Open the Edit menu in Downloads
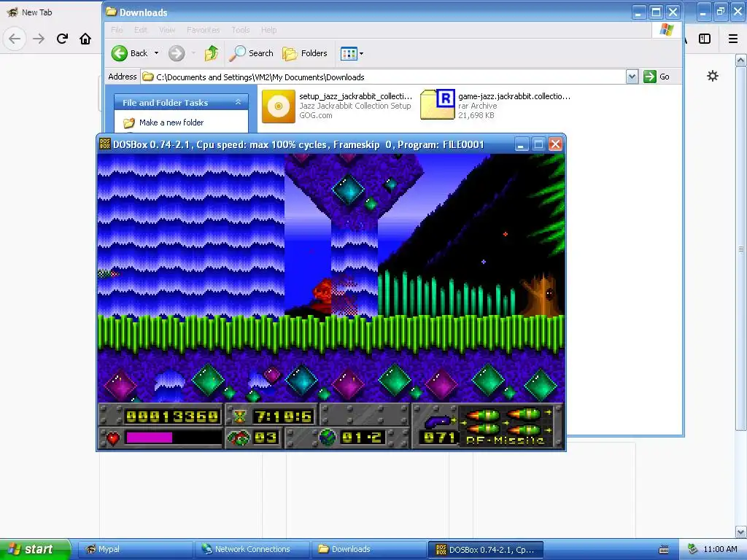The width and height of the screenshot is (747, 560). tap(141, 30)
